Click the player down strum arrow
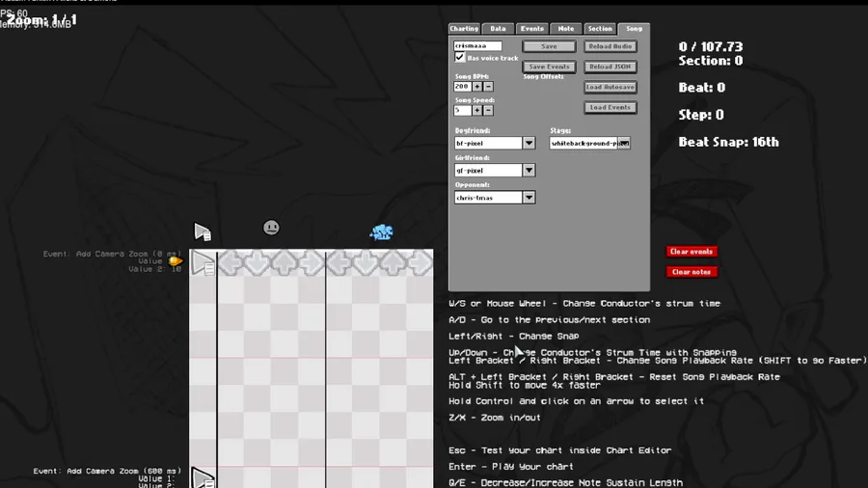868x488 pixels. (366, 263)
